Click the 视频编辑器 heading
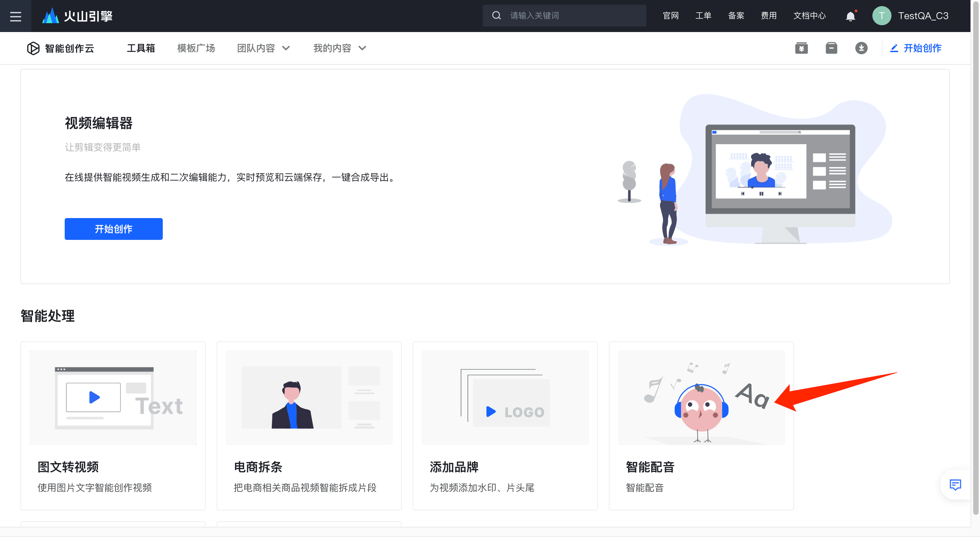Viewport: 980px width, 537px height. click(x=98, y=123)
